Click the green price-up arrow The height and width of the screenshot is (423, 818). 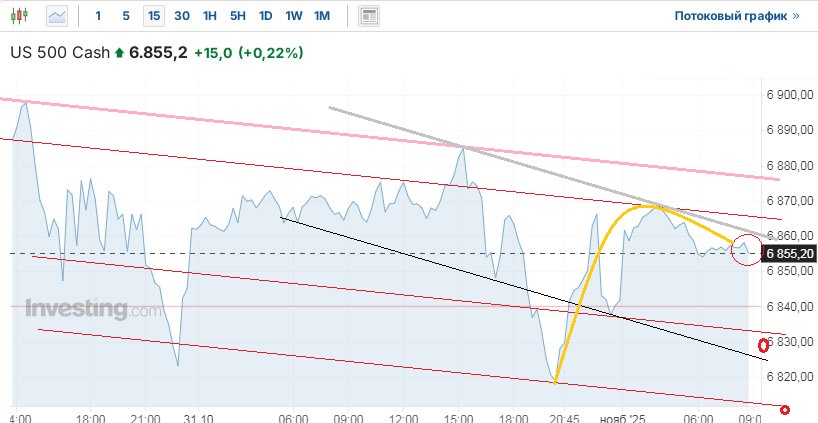120,52
